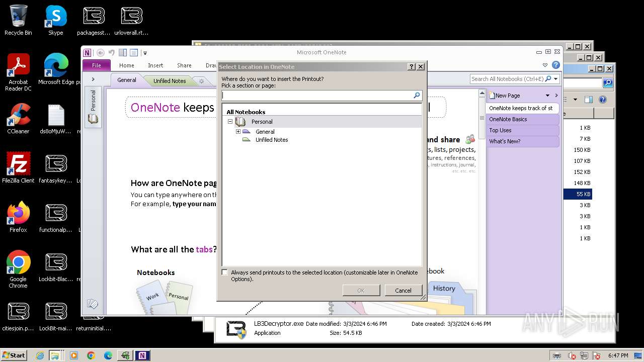Click the scroll-up arrow of page scrollbar
The width and height of the screenshot is (644, 362).
coord(481,94)
